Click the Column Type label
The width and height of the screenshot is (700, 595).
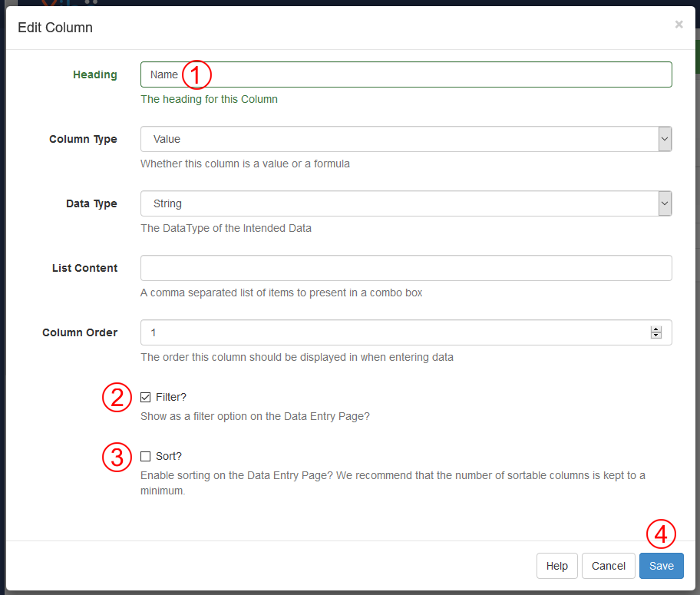coord(83,140)
